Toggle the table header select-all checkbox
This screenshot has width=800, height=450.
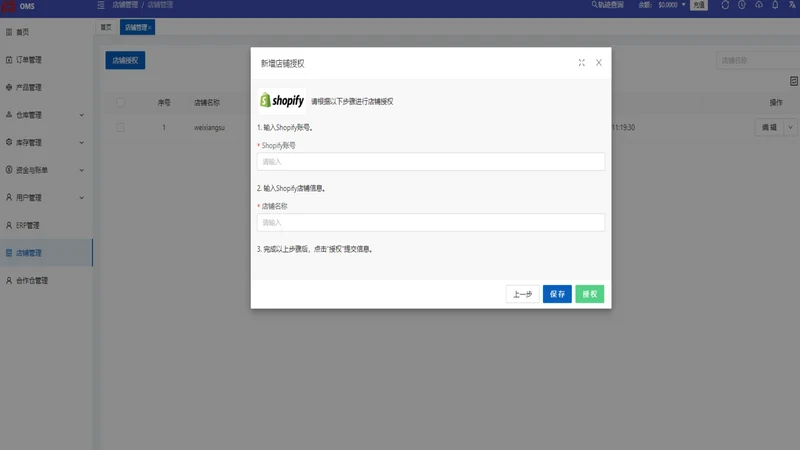[x=120, y=103]
